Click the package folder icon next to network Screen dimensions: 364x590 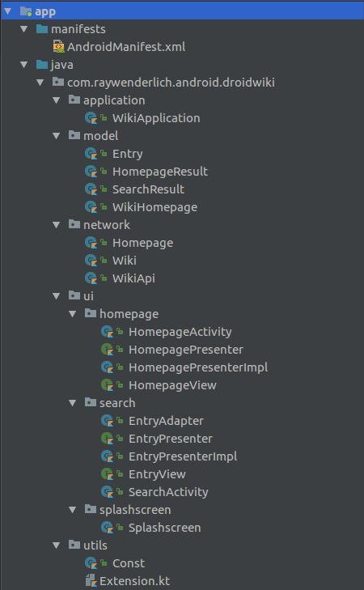[x=74, y=225]
